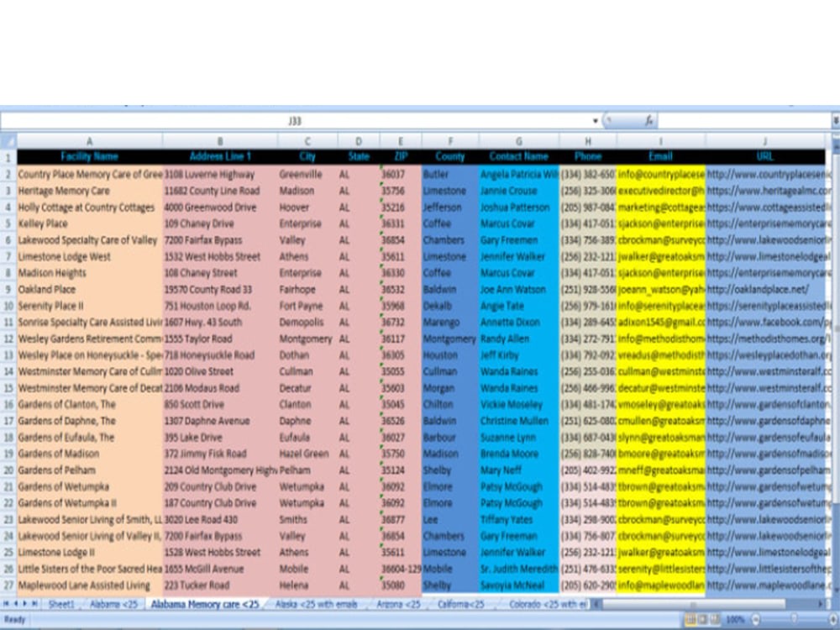Select city cell Fort Payne
The image size is (840, 630).
(307, 306)
